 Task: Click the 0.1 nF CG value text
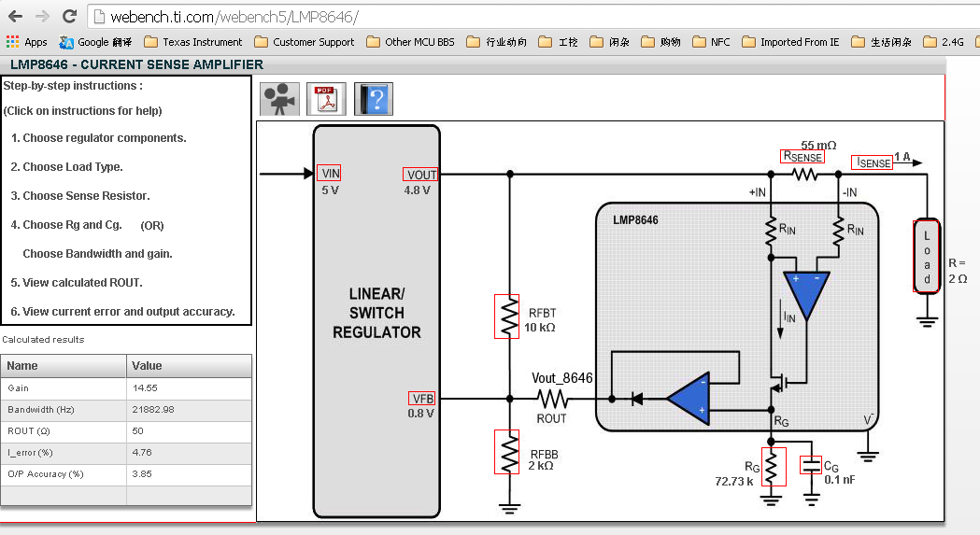[839, 479]
